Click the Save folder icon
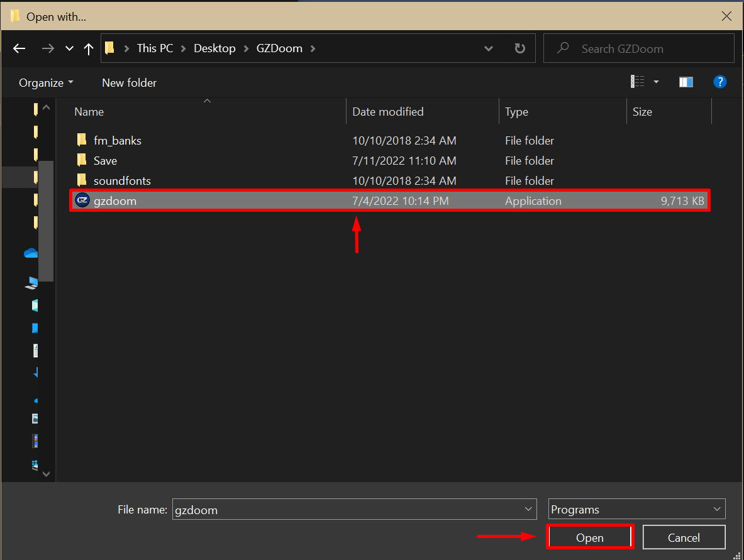The image size is (744, 560). tap(82, 160)
